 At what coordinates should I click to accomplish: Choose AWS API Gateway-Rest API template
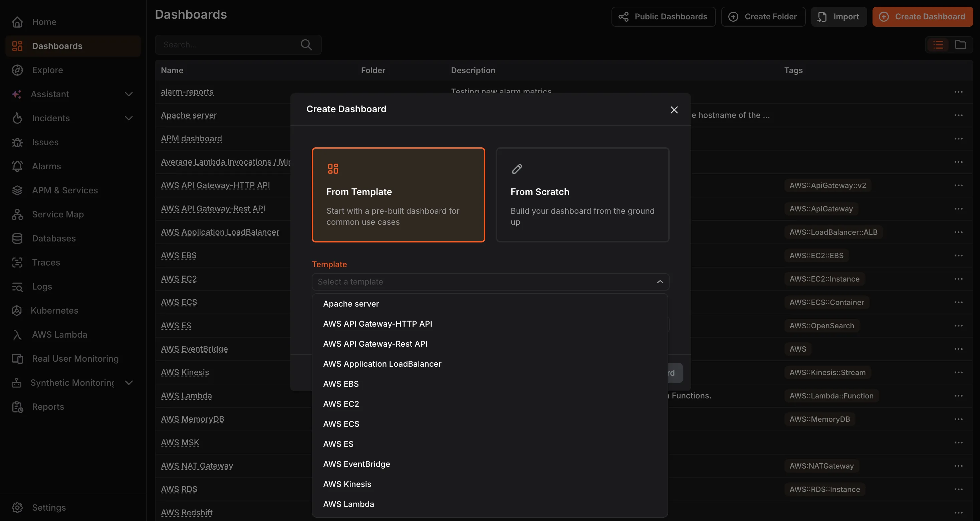[490, 344]
